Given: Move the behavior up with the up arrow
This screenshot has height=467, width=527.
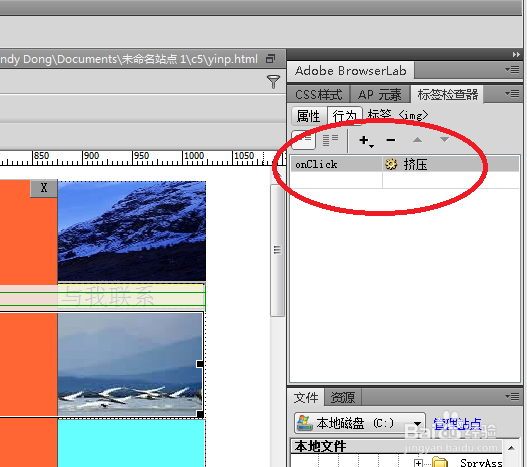Looking at the screenshot, I should click(x=417, y=140).
